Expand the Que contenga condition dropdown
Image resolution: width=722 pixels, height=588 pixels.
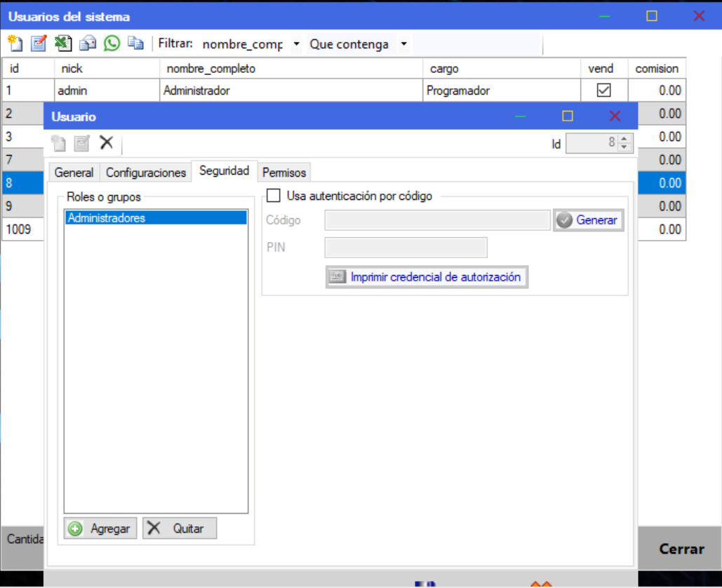tap(403, 44)
